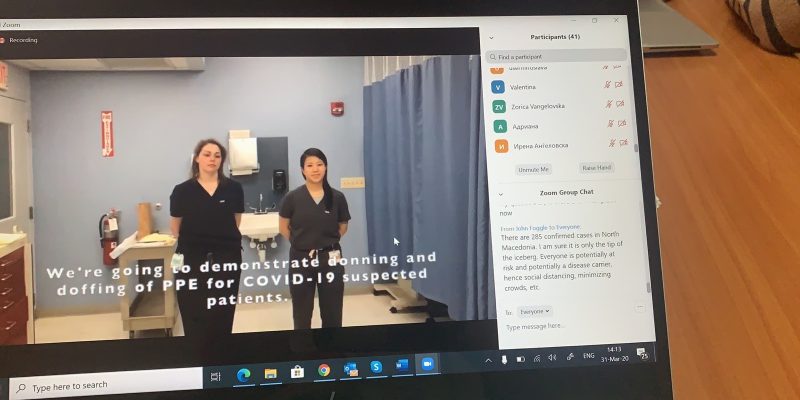Click the Zoom icon in the taskbar

(428, 364)
